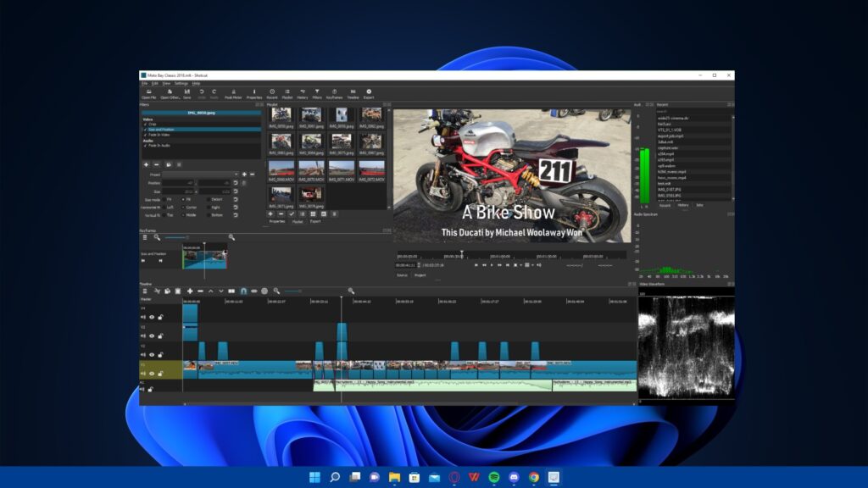868x488 pixels.
Task: Toggle the Crop filter checkbox
Action: [x=146, y=125]
